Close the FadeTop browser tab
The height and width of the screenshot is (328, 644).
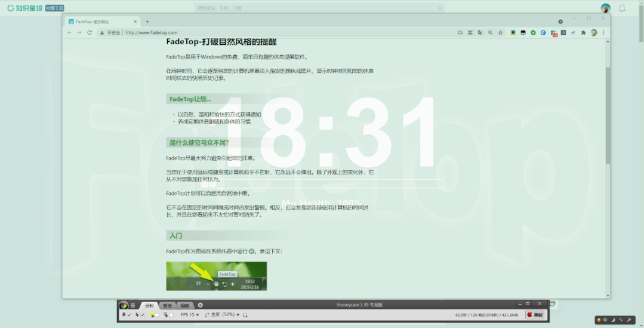pyautogui.click(x=135, y=22)
